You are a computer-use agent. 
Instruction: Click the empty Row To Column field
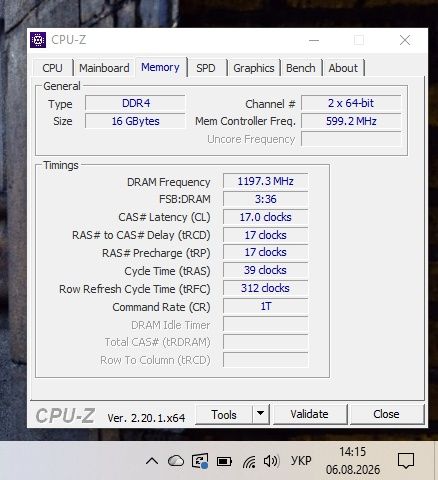pyautogui.click(x=265, y=360)
